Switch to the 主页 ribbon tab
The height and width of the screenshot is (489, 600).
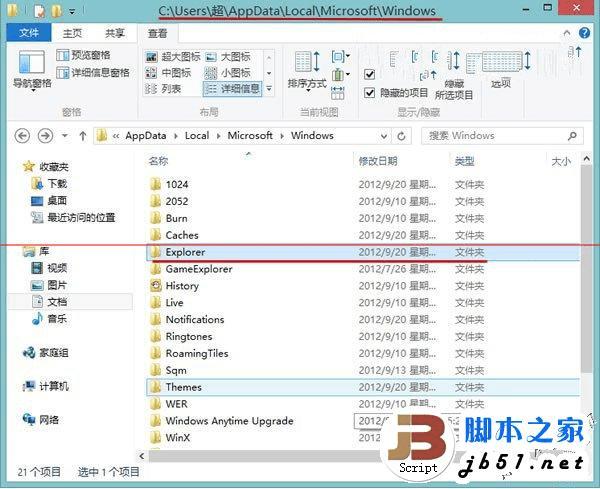click(72, 33)
